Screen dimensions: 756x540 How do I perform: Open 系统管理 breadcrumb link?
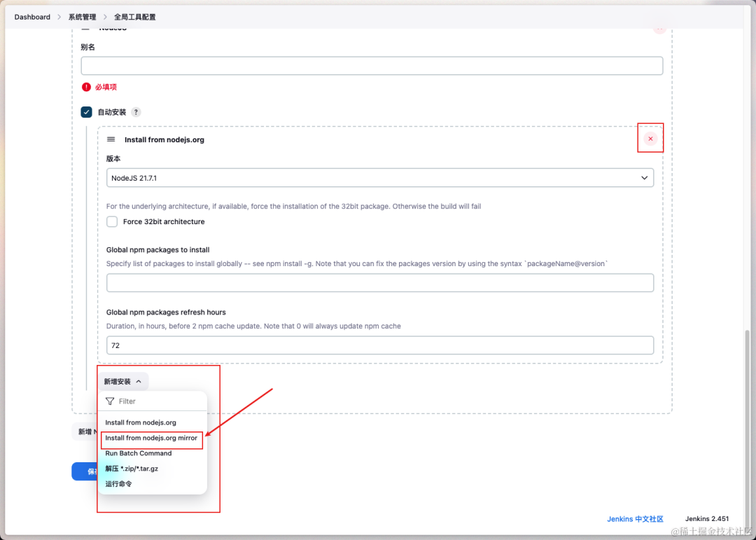point(82,17)
